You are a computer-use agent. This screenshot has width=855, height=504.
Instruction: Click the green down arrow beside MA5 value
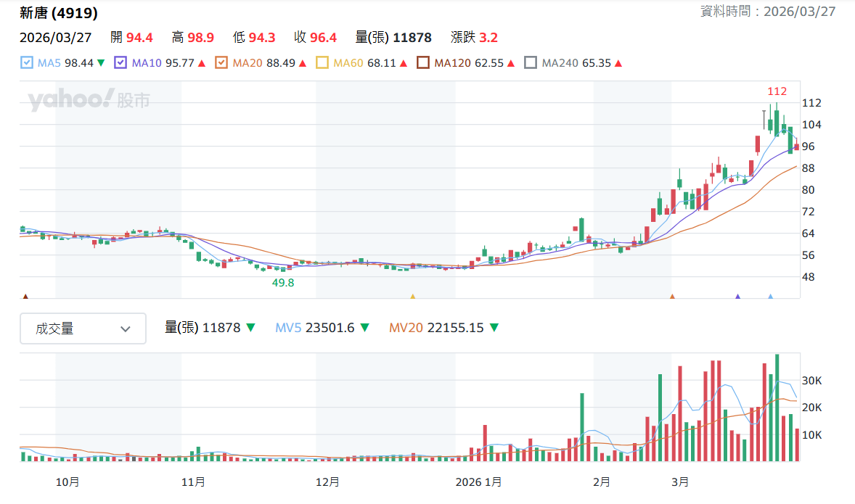click(101, 63)
